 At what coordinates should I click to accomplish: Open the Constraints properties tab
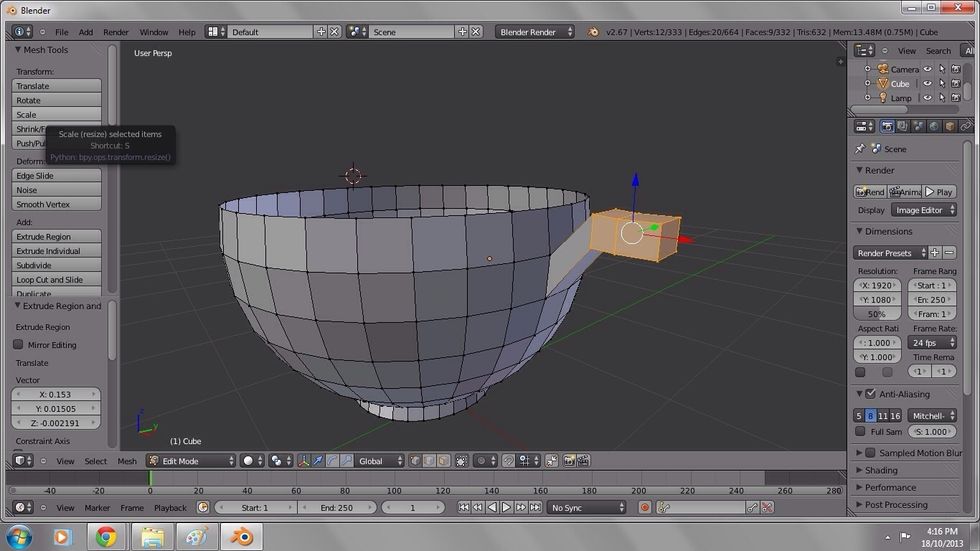click(x=965, y=127)
